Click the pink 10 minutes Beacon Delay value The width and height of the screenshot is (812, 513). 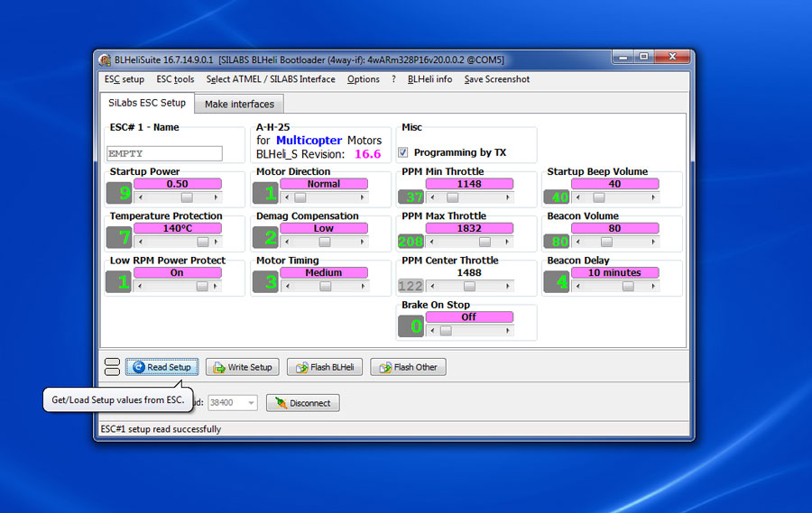pos(614,272)
